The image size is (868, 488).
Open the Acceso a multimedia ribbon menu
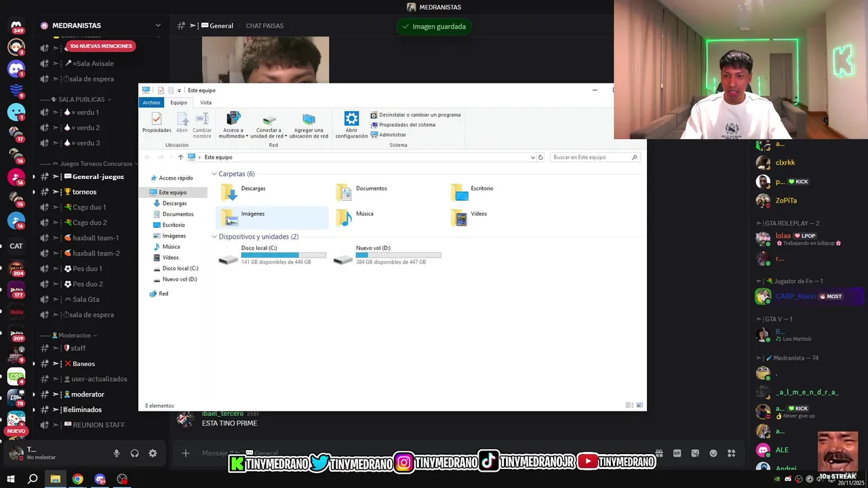point(233,125)
